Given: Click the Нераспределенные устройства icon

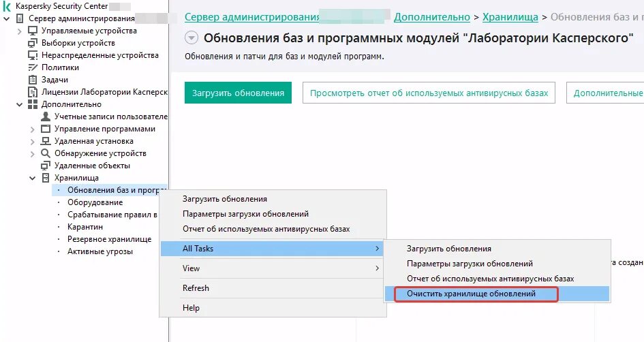Looking at the screenshot, I should (x=33, y=55).
